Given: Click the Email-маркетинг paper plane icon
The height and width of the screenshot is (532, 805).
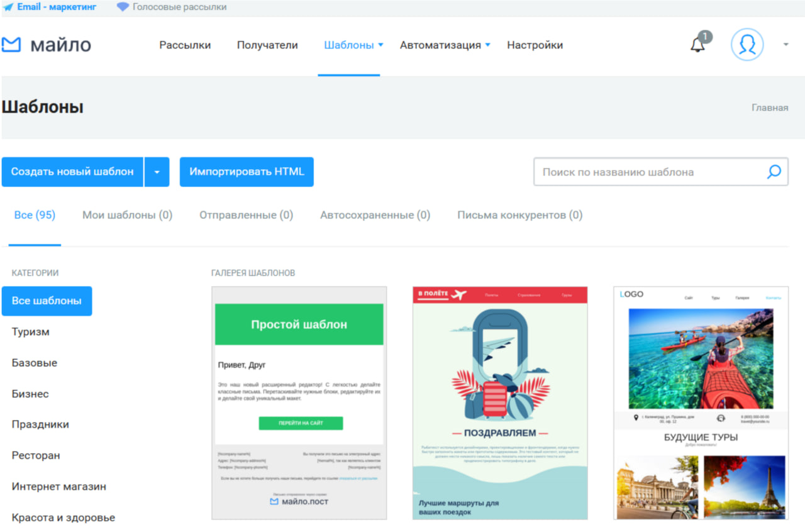Looking at the screenshot, I should (x=8, y=8).
